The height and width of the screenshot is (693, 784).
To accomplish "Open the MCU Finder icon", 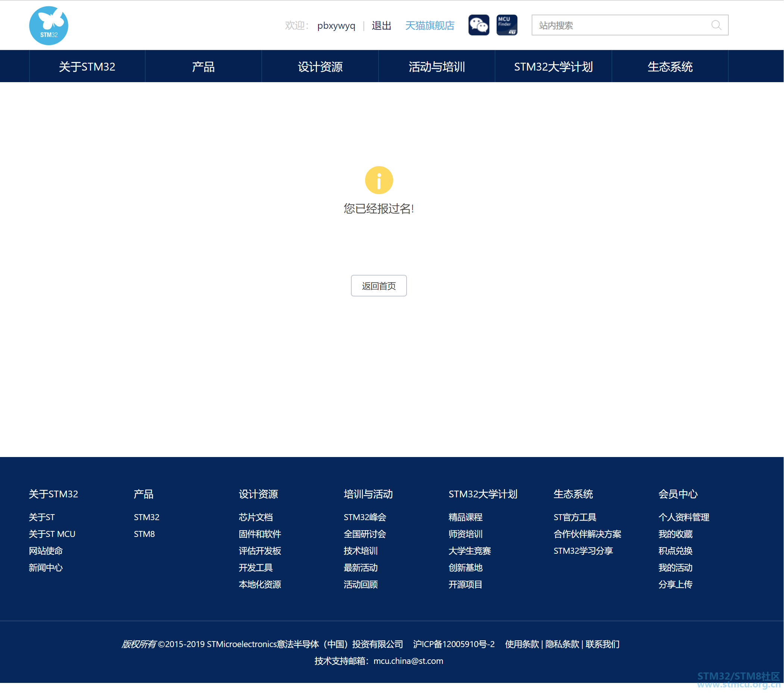I will 507,25.
